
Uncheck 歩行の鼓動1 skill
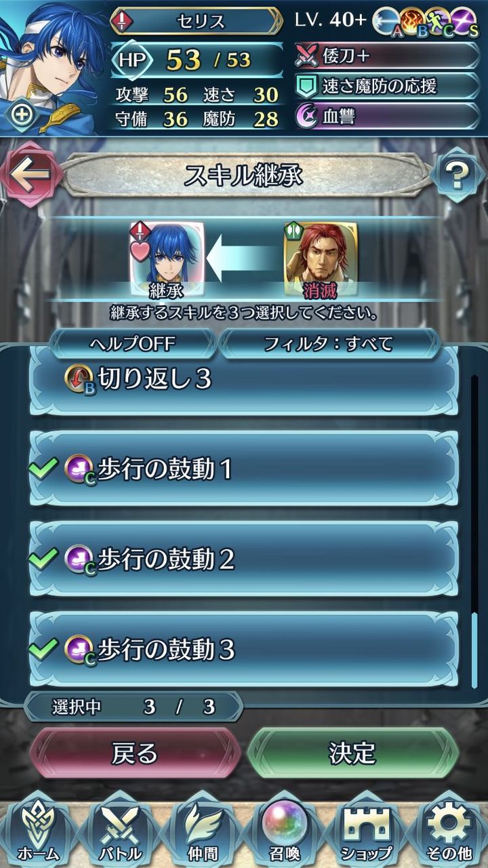pyautogui.click(x=244, y=469)
